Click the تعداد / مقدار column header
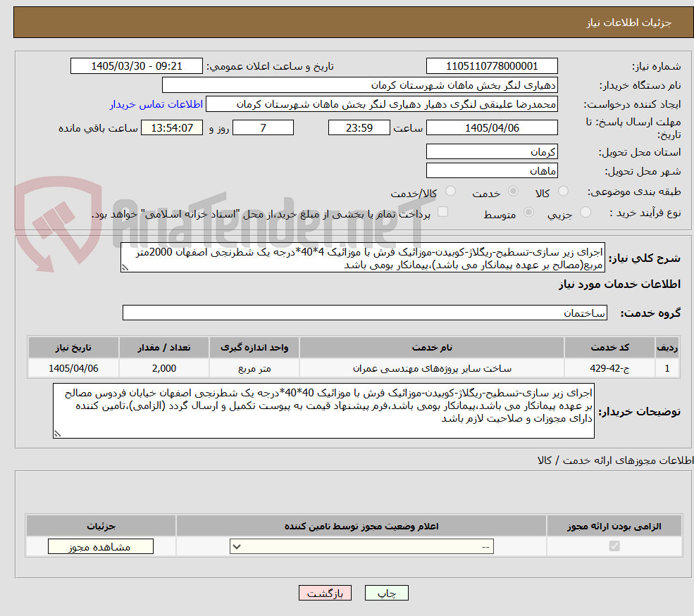Screen dimensions: 694x616 163,348
